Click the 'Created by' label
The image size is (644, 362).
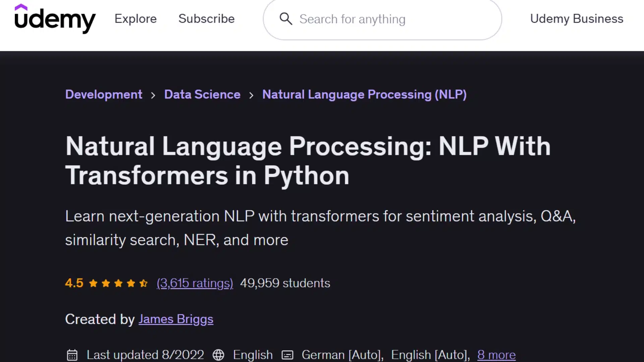coord(100,319)
